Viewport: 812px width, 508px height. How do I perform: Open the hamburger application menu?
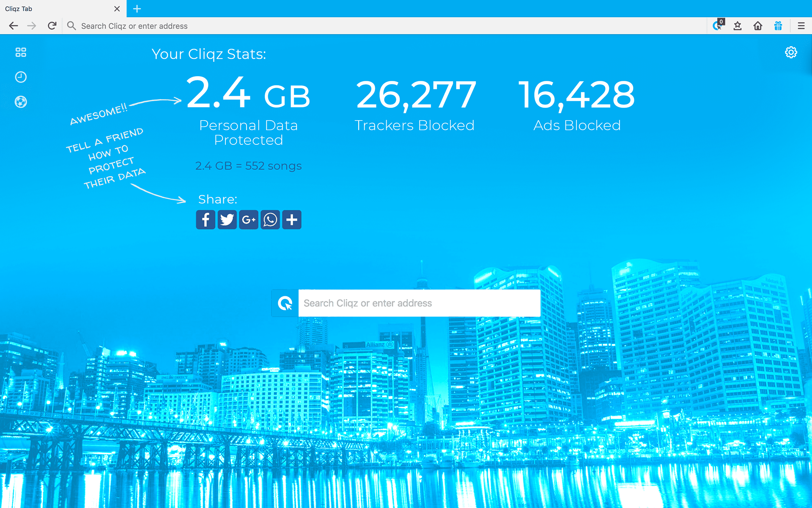[x=801, y=26]
